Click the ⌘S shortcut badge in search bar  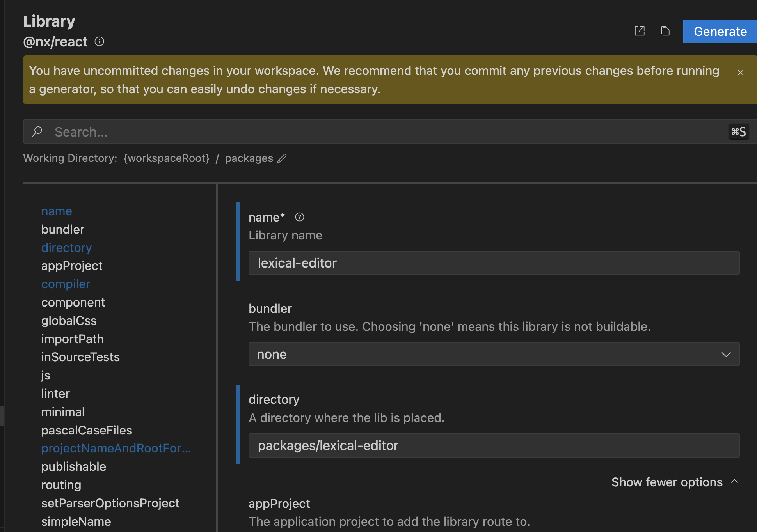738,132
